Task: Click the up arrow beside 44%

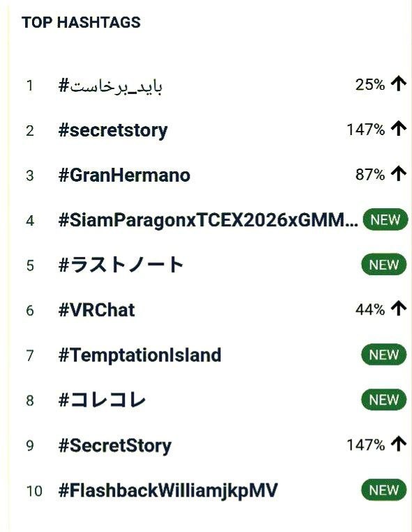Action: click(399, 308)
